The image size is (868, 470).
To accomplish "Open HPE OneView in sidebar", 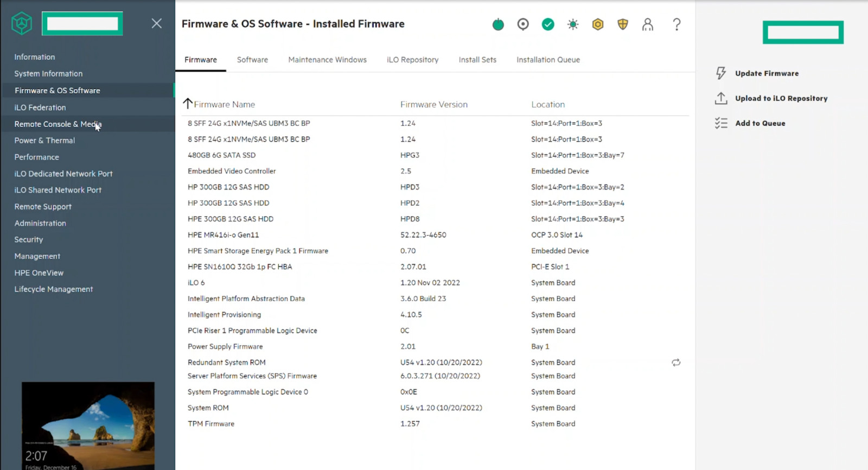I will tap(39, 273).
